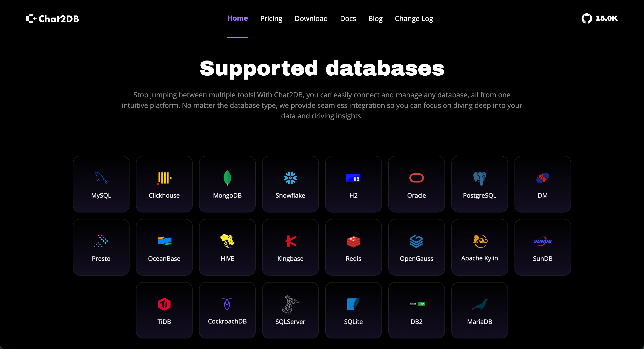Screen dimensions: 644x349
Task: Click the Presto label
Action: pos(101,258)
